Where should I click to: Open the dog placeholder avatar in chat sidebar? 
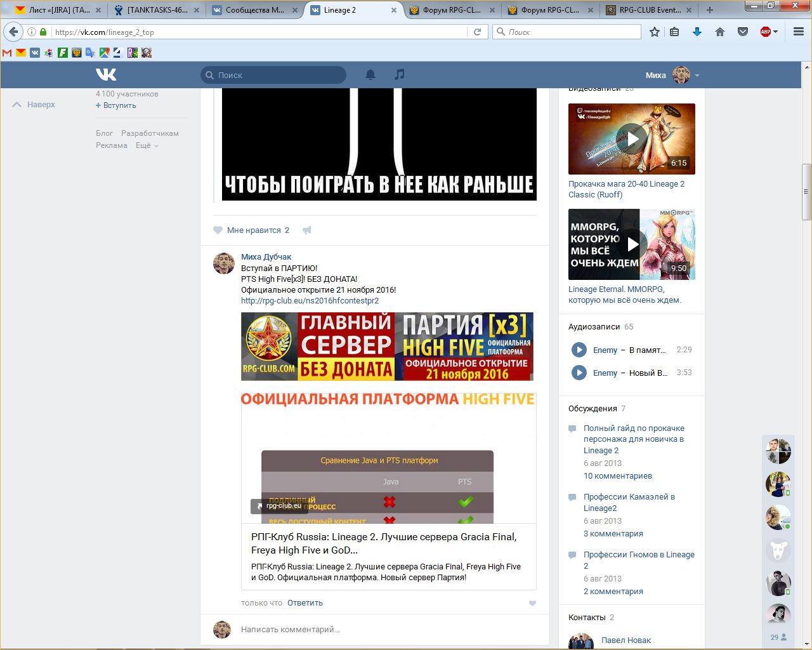(778, 550)
